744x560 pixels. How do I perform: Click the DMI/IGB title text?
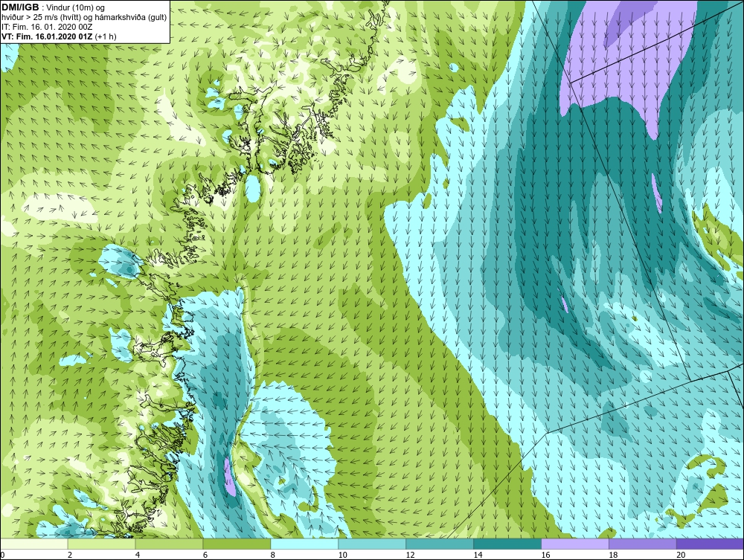(x=20, y=7)
